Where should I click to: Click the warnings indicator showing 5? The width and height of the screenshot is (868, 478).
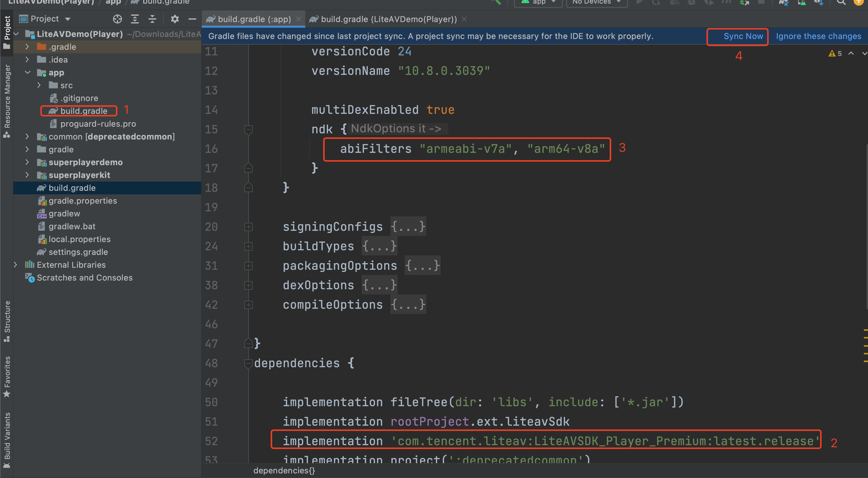(x=835, y=54)
